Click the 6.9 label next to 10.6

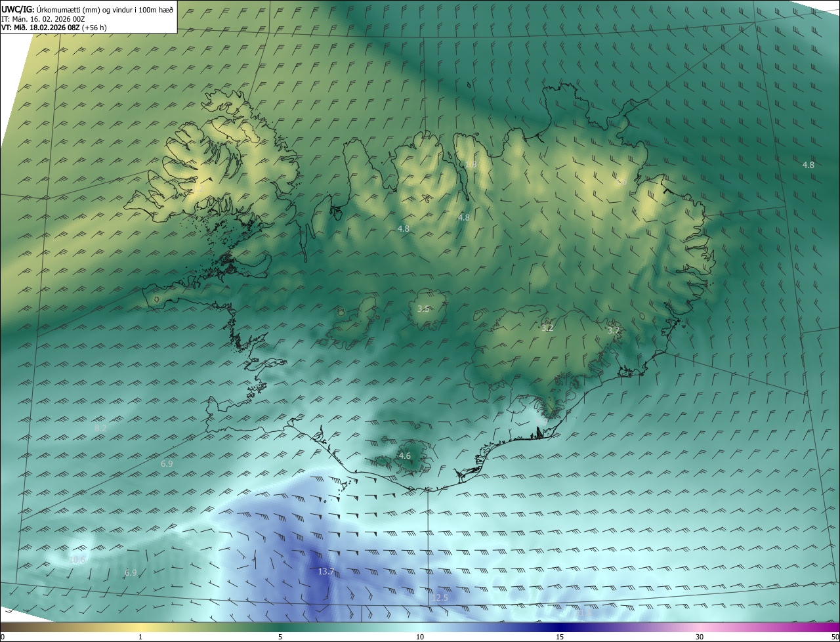131,572
